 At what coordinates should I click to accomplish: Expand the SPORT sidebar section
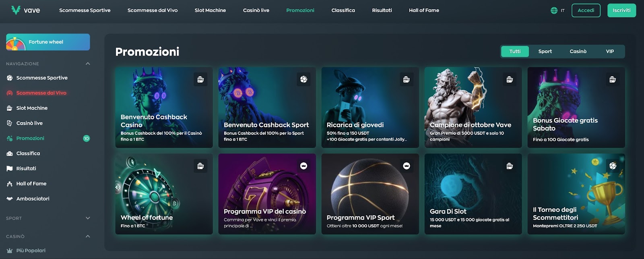pos(88,218)
